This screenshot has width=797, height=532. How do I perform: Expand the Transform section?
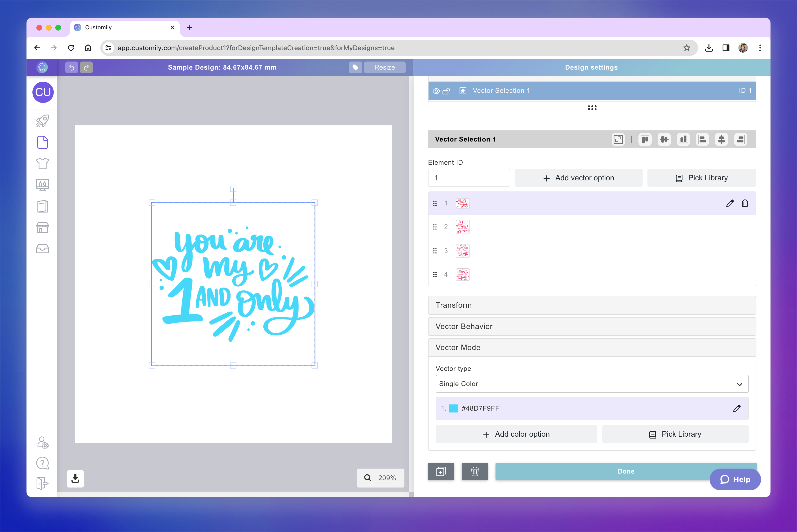[x=591, y=305]
